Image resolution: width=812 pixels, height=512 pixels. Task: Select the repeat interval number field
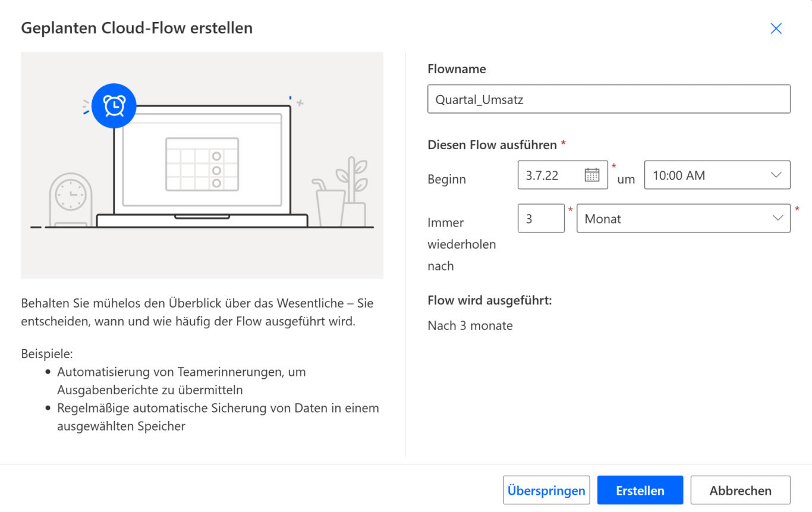(540, 218)
